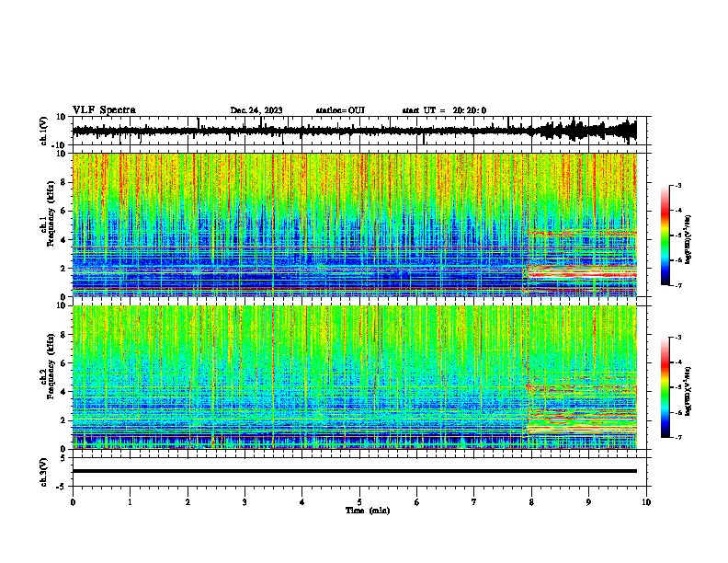Click the ch.1 voltage waveform trace

point(354,131)
